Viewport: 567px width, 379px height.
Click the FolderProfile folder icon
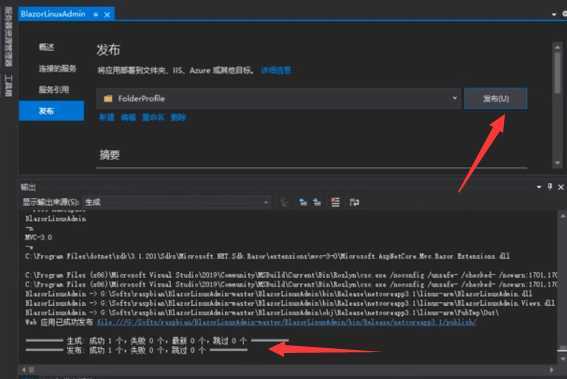108,99
